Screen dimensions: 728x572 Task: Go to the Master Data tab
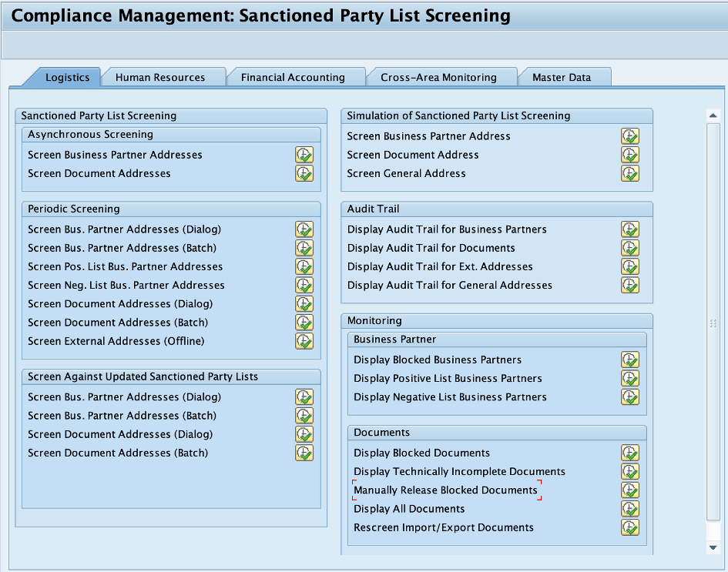pyautogui.click(x=562, y=78)
